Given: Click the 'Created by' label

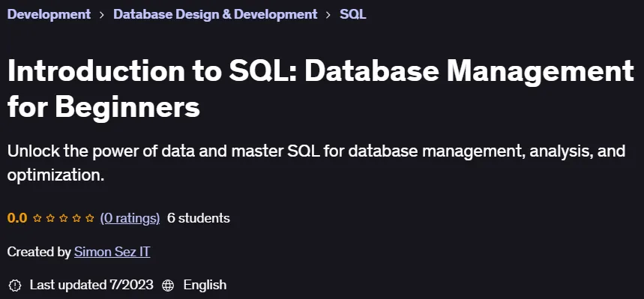Looking at the screenshot, I should pyautogui.click(x=40, y=252).
